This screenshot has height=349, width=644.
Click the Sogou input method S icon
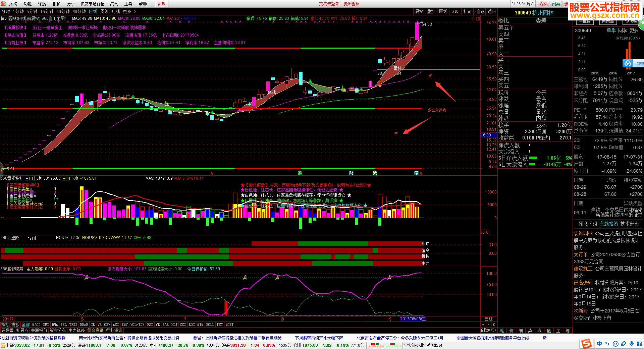586,344
